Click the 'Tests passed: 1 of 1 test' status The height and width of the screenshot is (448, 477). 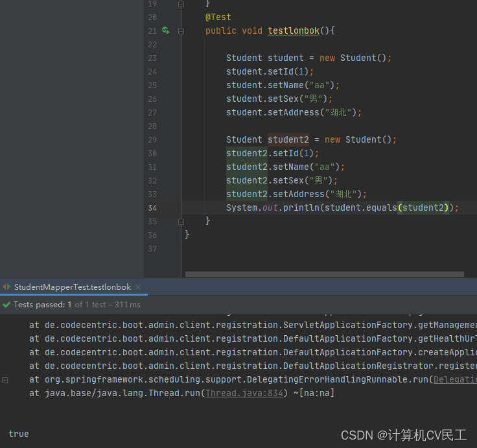pyautogui.click(x=77, y=305)
